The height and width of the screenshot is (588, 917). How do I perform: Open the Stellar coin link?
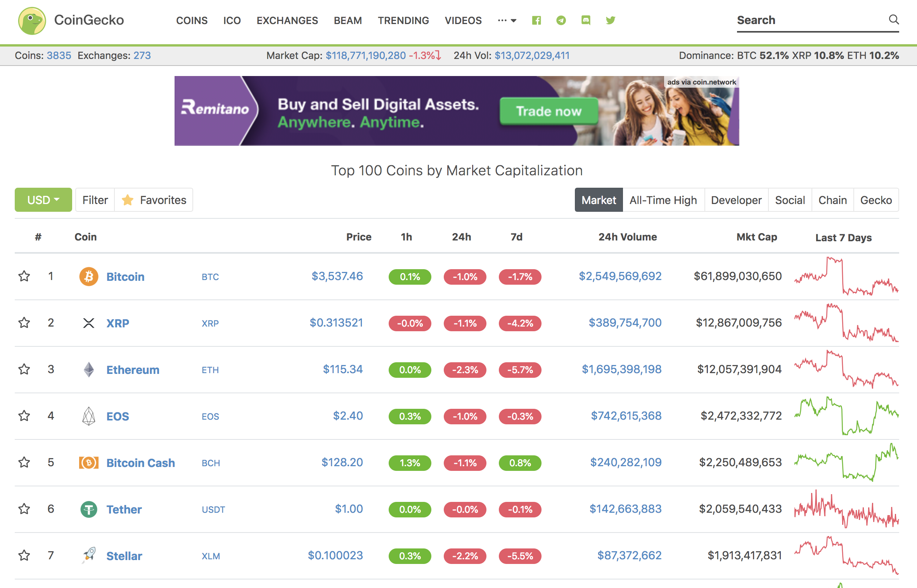click(x=124, y=556)
